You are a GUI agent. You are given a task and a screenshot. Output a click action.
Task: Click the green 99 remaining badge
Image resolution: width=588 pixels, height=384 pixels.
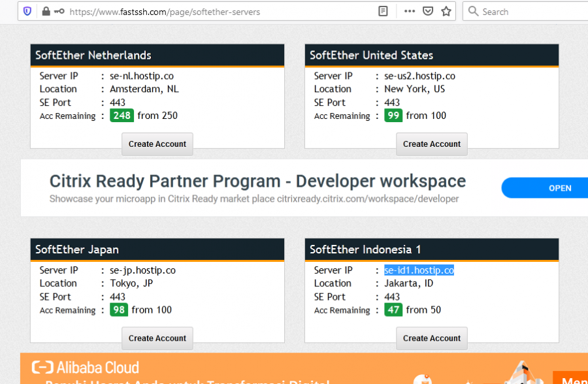click(x=393, y=116)
